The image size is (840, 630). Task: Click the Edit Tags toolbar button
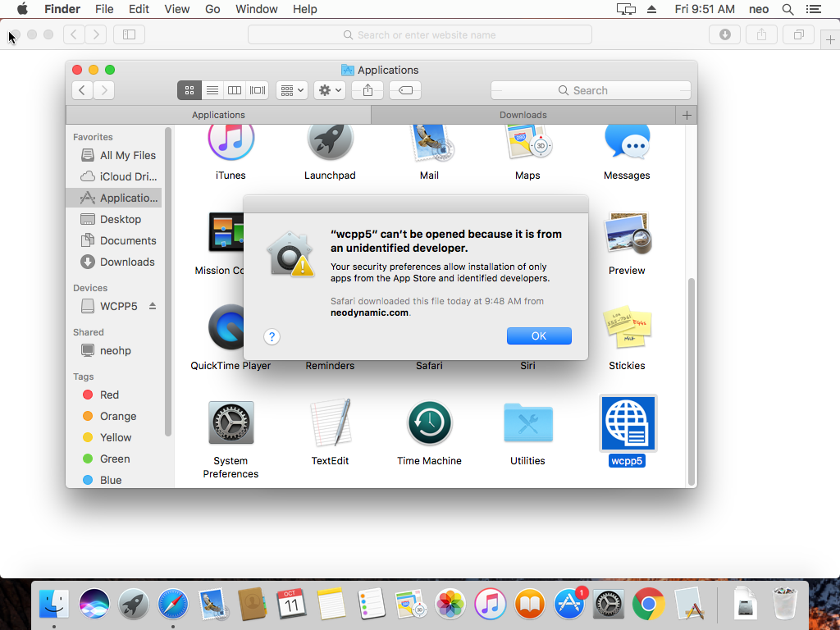tap(405, 90)
